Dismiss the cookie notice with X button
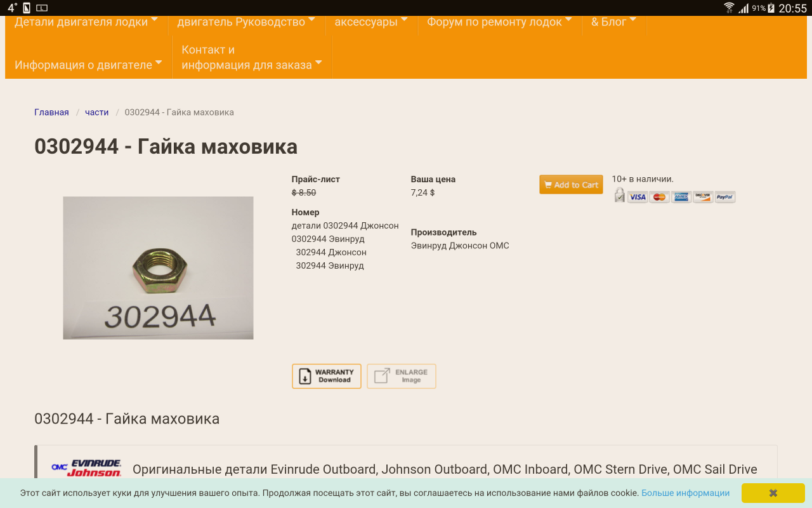Screen dimensions: 812x508 coord(773,493)
